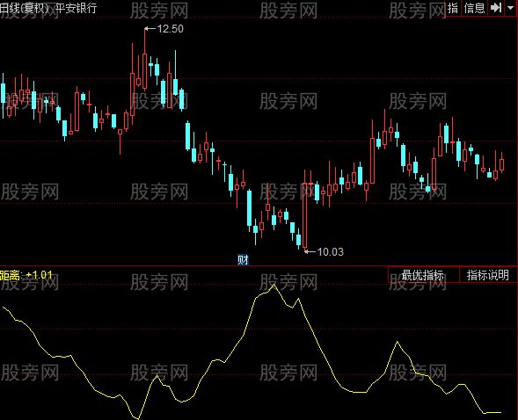Click the 财 financial marker icon

243,260
